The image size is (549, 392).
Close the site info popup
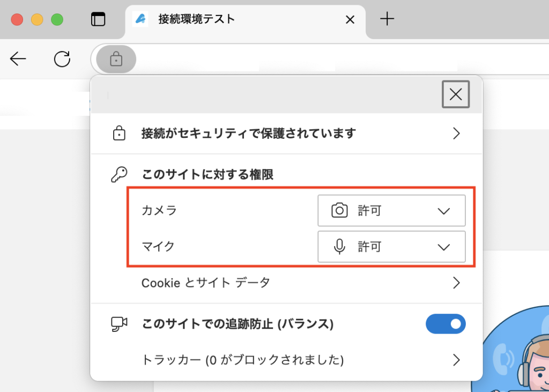point(456,94)
